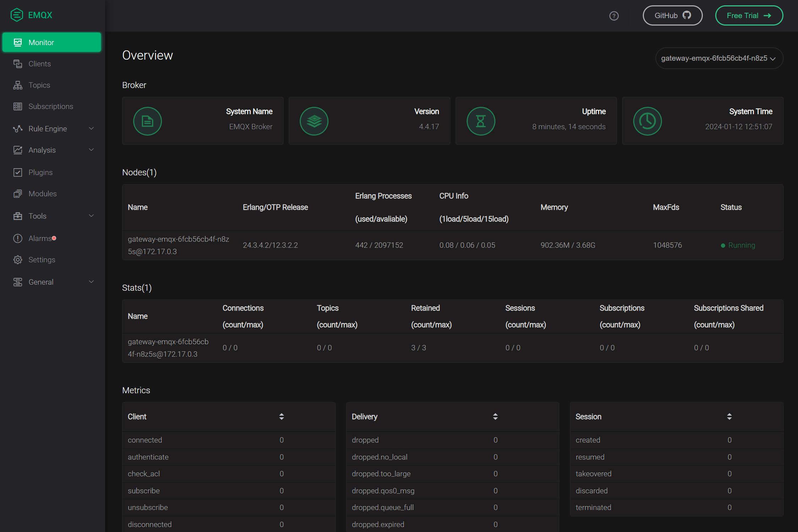Viewport: 798px width, 532px height.
Task: Click the Clients sidebar icon
Action: click(x=18, y=64)
